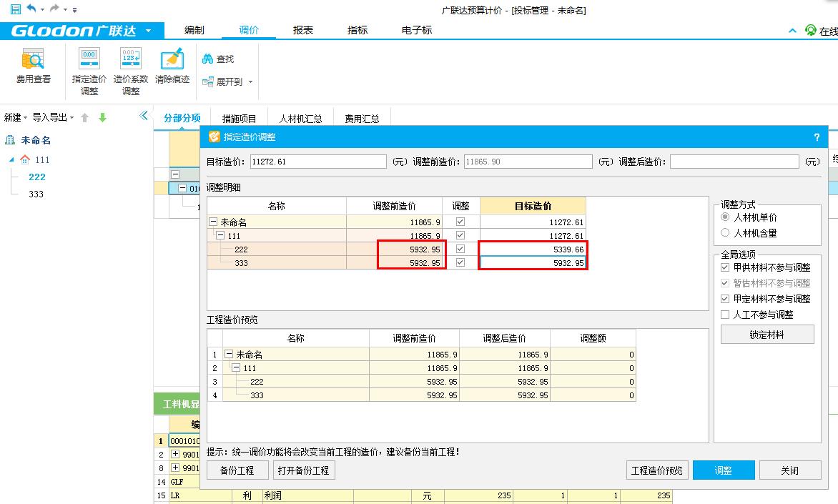Click the redo arrow icon
Viewport: 838px width, 504px height.
click(54, 9)
